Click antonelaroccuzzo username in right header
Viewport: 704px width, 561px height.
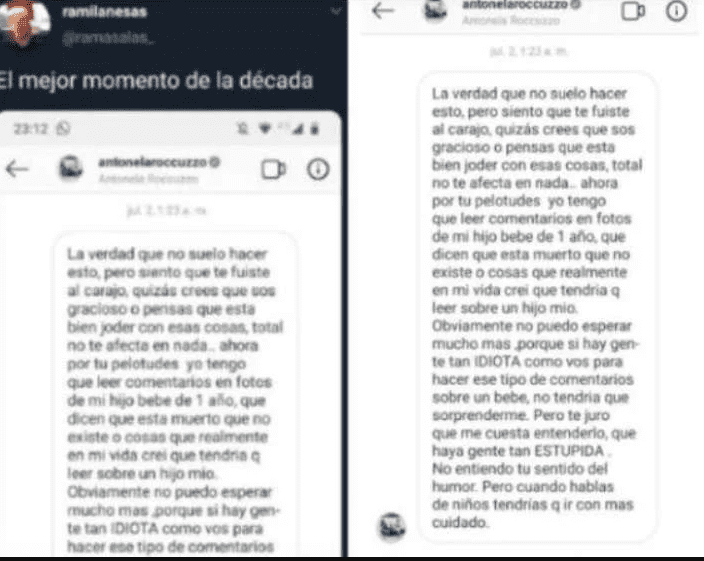(515, 5)
